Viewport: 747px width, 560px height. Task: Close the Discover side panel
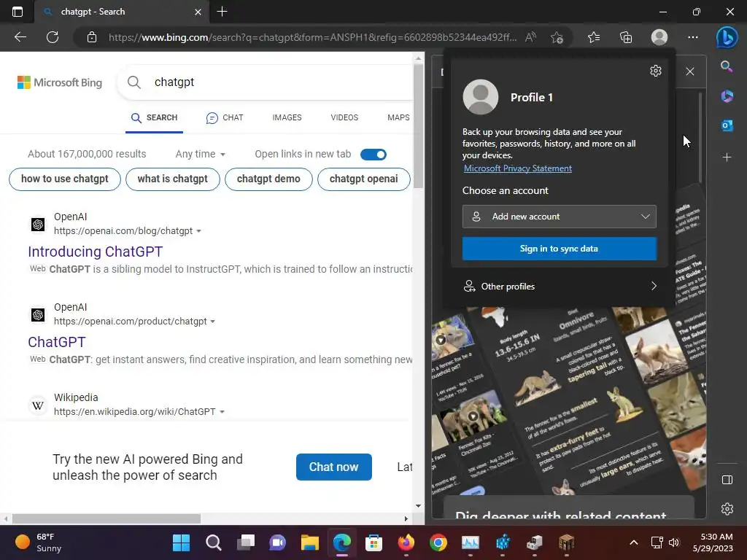pos(690,71)
